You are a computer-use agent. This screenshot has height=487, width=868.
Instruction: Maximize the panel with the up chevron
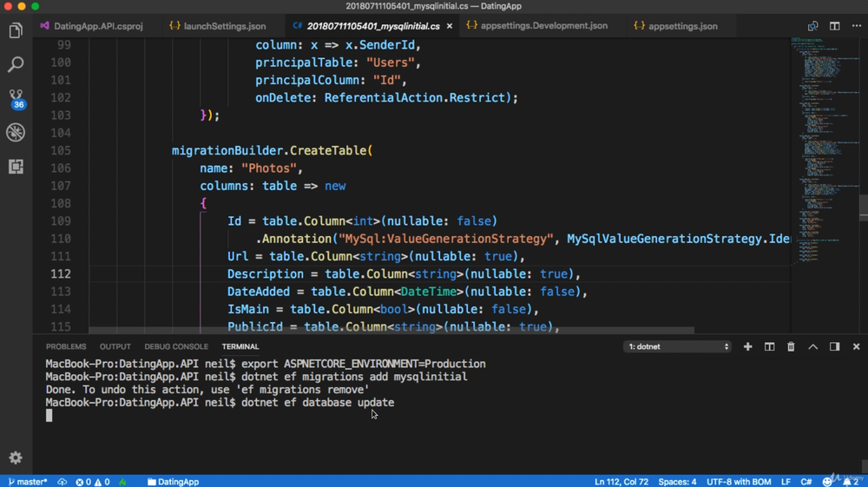(x=812, y=346)
